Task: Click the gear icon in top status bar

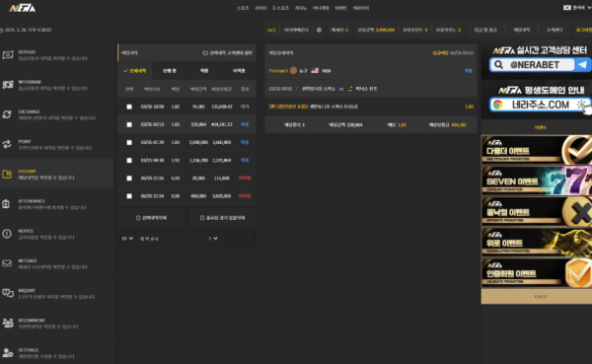Action: click(319, 30)
